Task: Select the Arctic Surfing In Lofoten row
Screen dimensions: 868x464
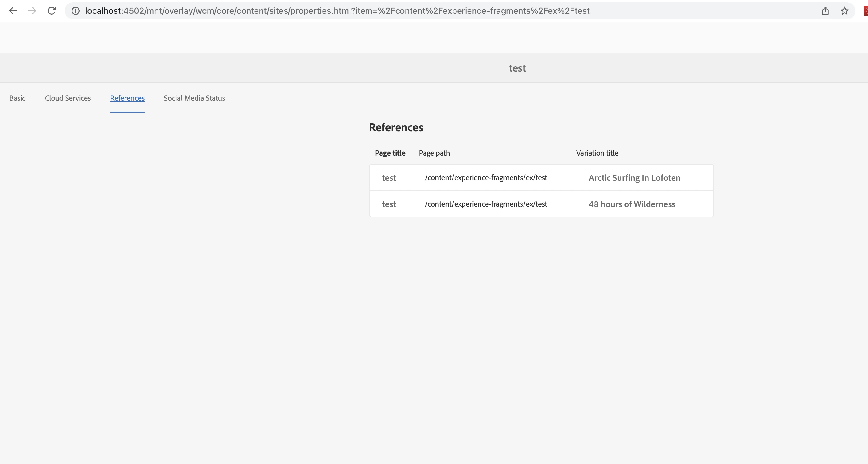Action: 634,178
